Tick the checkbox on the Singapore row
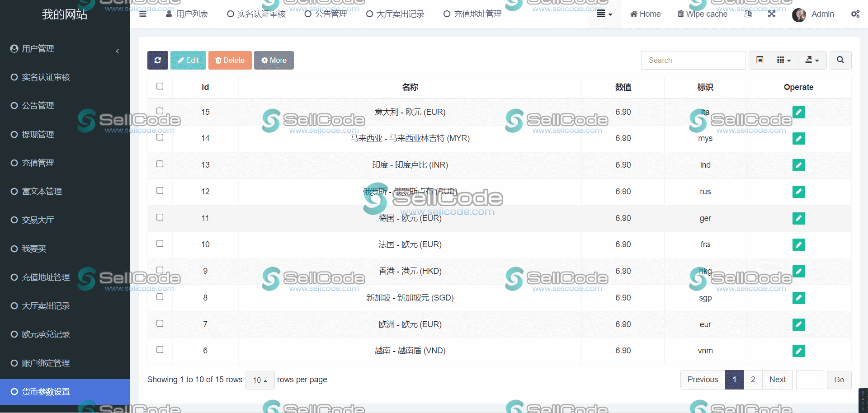Screen dimensions: 868x413 [160, 297]
